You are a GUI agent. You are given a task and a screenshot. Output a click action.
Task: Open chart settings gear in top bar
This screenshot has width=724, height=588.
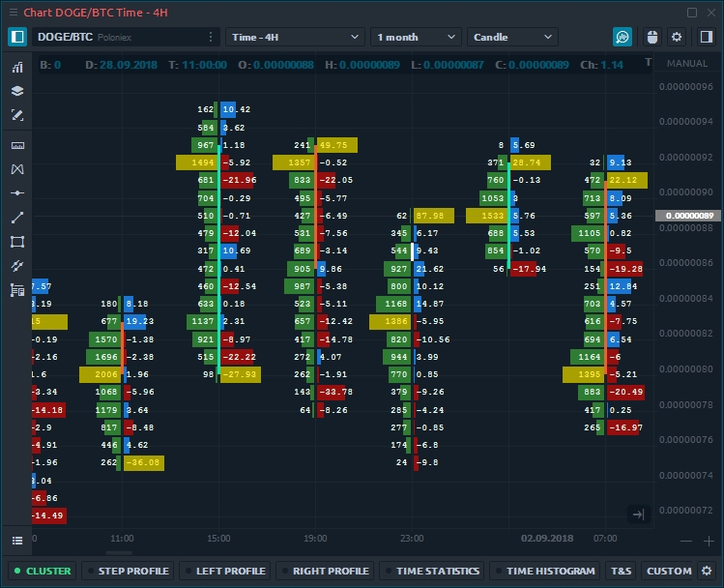coord(677,37)
